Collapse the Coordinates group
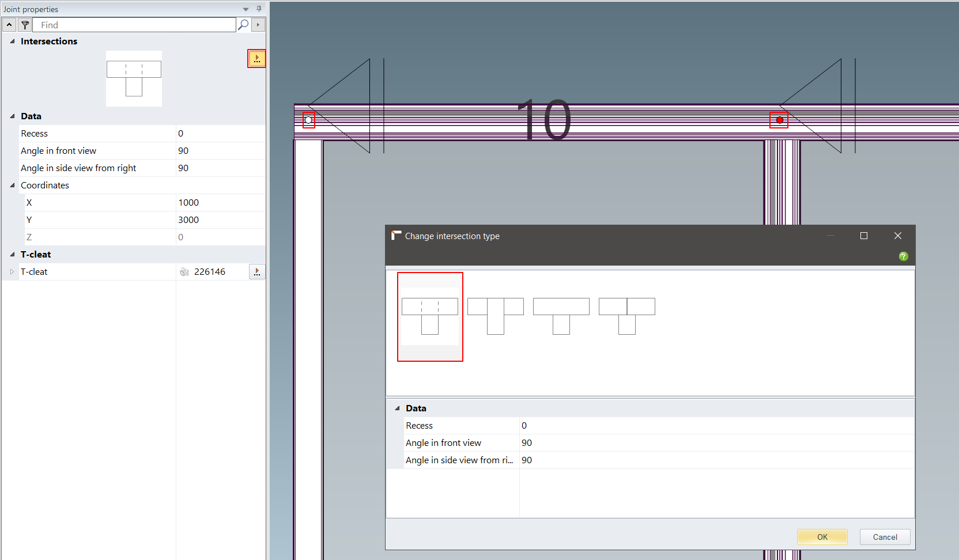 click(x=13, y=186)
